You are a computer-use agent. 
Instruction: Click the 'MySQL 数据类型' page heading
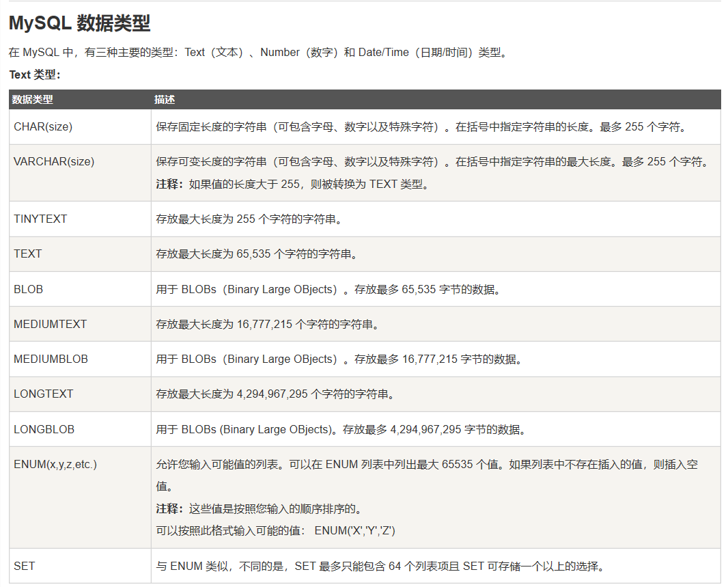pos(79,23)
